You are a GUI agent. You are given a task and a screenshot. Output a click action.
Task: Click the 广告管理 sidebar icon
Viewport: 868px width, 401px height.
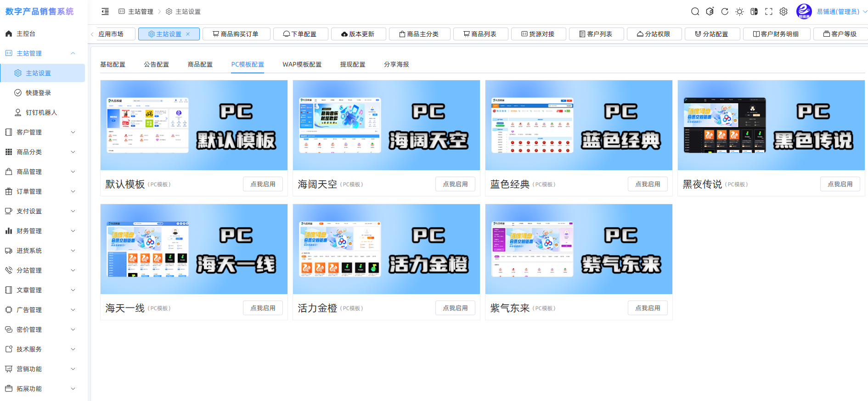9,310
